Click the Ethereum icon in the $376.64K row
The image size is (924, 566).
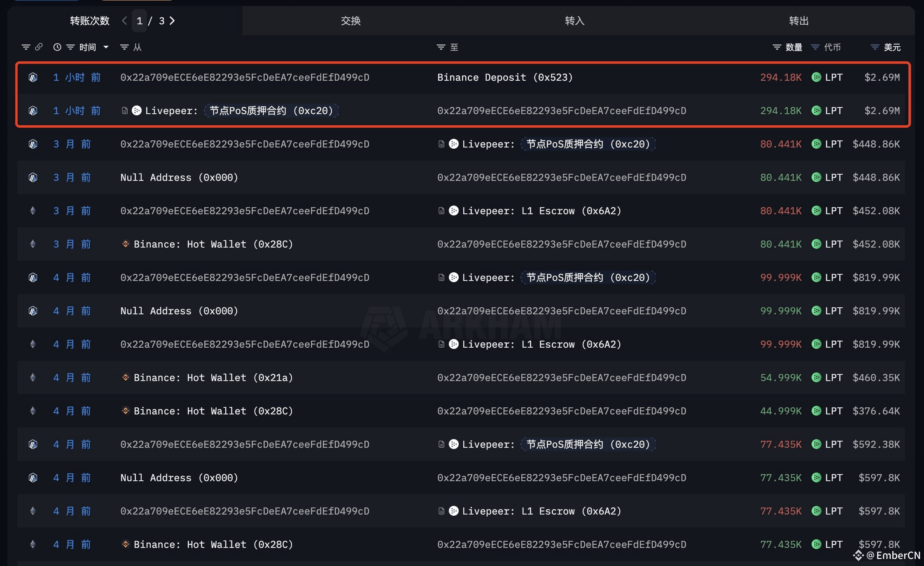[33, 411]
